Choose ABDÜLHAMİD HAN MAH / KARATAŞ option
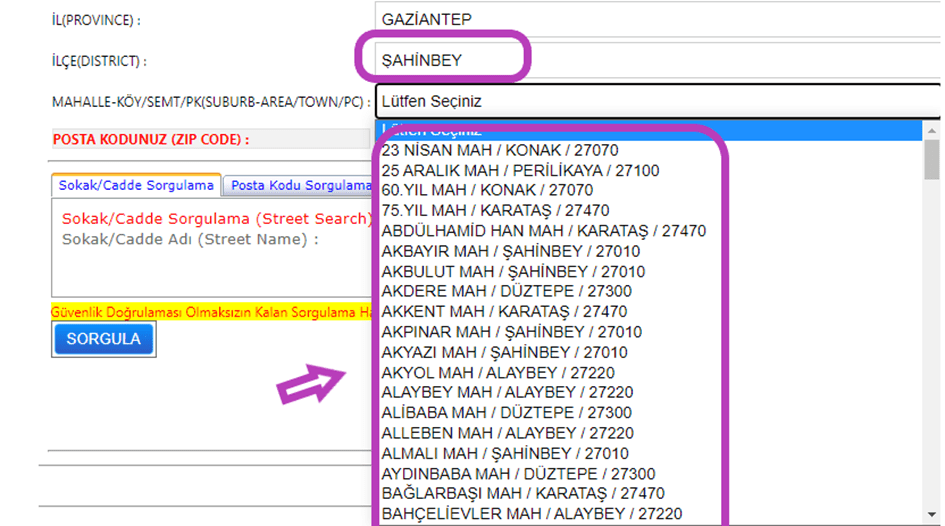 (x=543, y=231)
